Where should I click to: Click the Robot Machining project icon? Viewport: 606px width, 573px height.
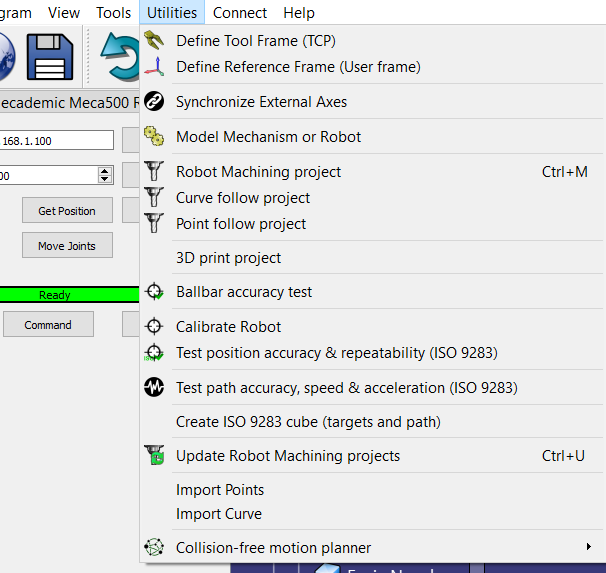(x=154, y=172)
